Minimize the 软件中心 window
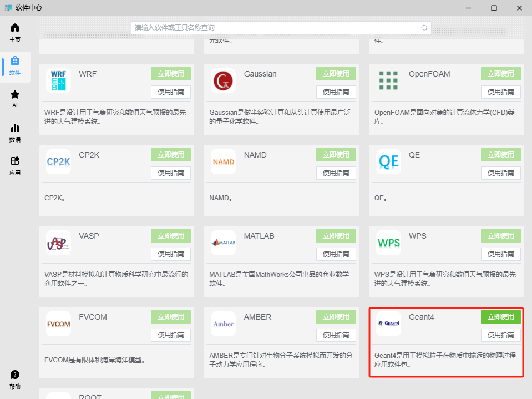 [469, 8]
